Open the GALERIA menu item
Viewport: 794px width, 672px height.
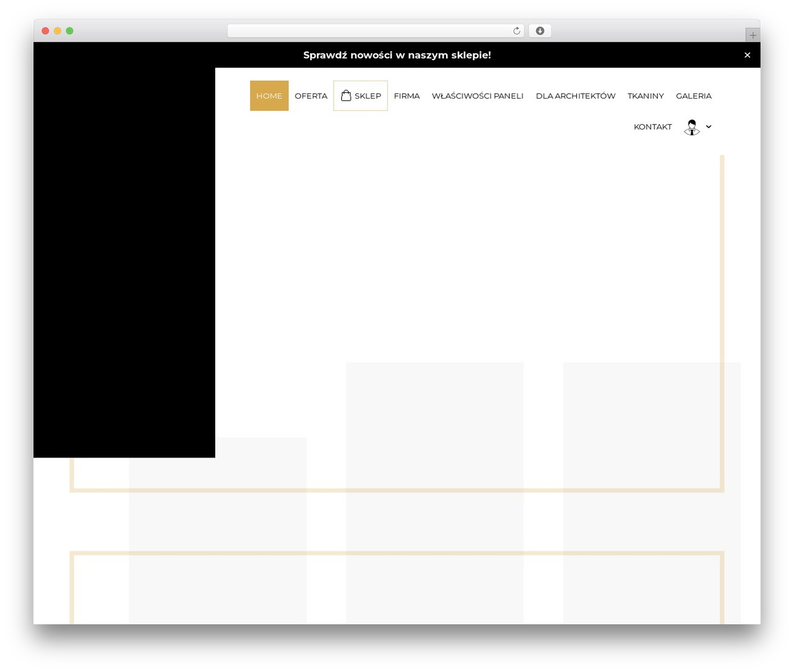pyautogui.click(x=694, y=95)
